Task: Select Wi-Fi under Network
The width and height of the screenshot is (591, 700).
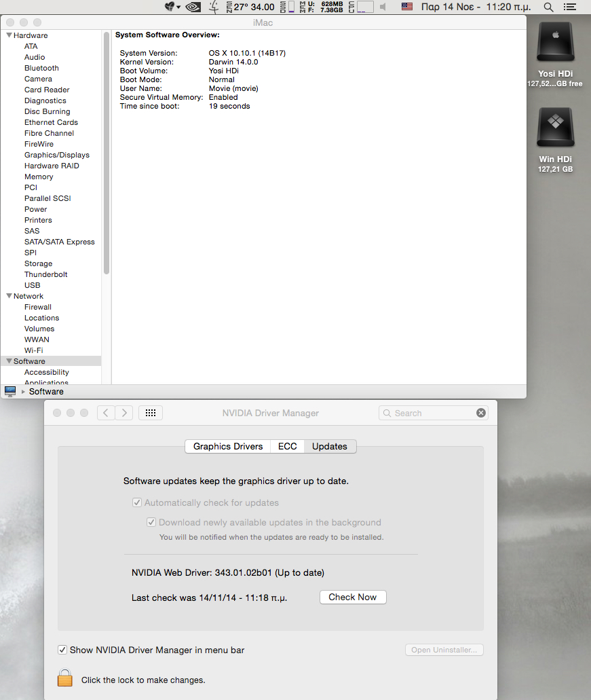Action: [x=33, y=350]
